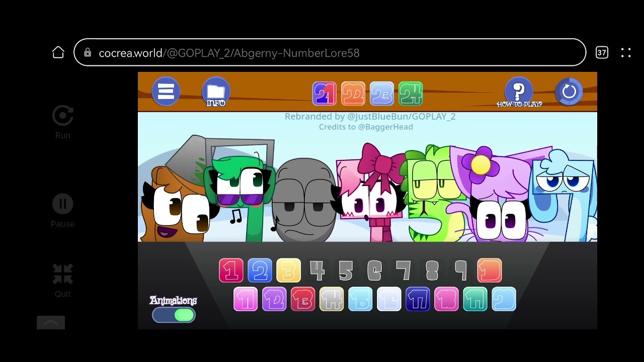The image size is (644, 362).
Task: Pick the hot pink number 18 tile
Action: coord(446,299)
